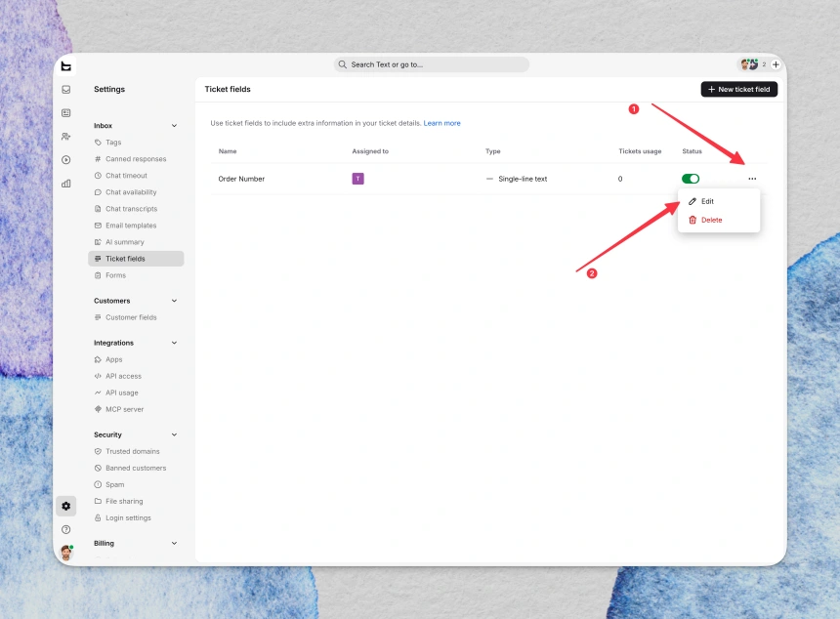
Task: Click the Trusted domains shield icon
Action: click(x=98, y=451)
